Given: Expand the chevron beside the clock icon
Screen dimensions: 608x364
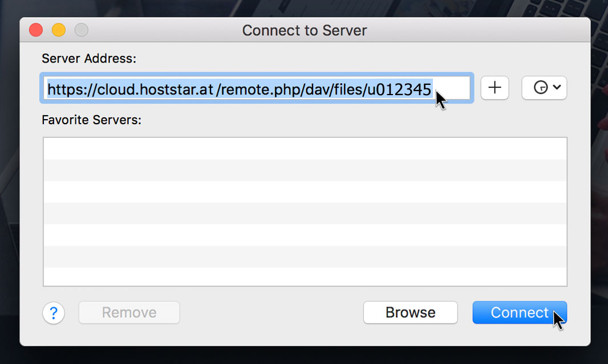Looking at the screenshot, I should tap(557, 87).
